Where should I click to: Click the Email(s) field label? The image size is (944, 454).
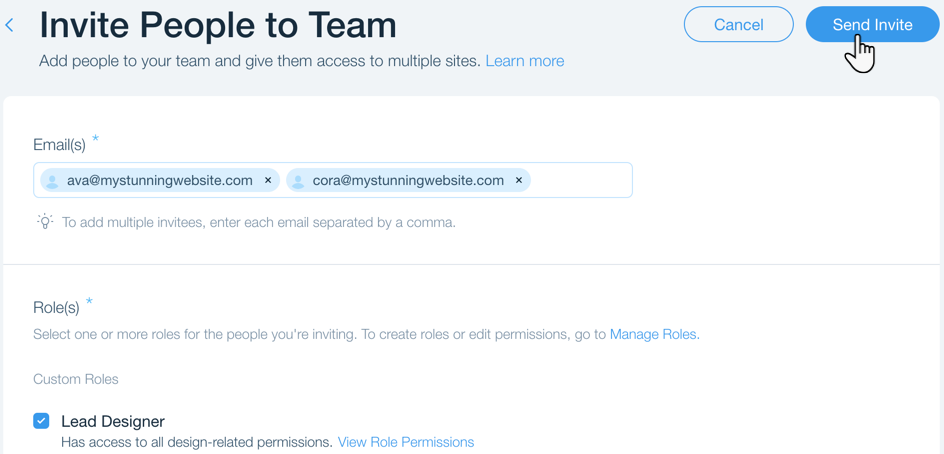point(60,145)
